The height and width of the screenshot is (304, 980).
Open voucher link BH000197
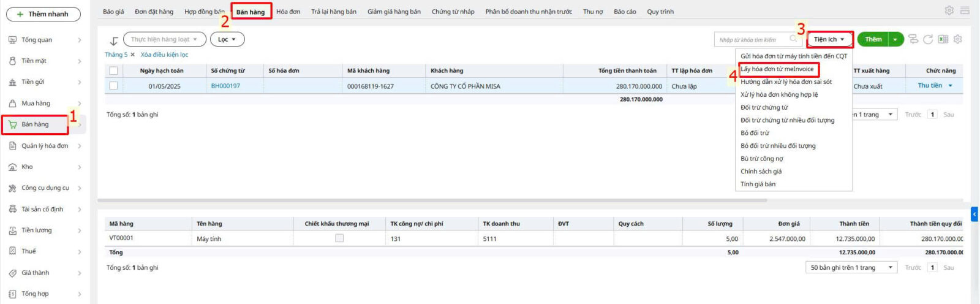point(225,86)
